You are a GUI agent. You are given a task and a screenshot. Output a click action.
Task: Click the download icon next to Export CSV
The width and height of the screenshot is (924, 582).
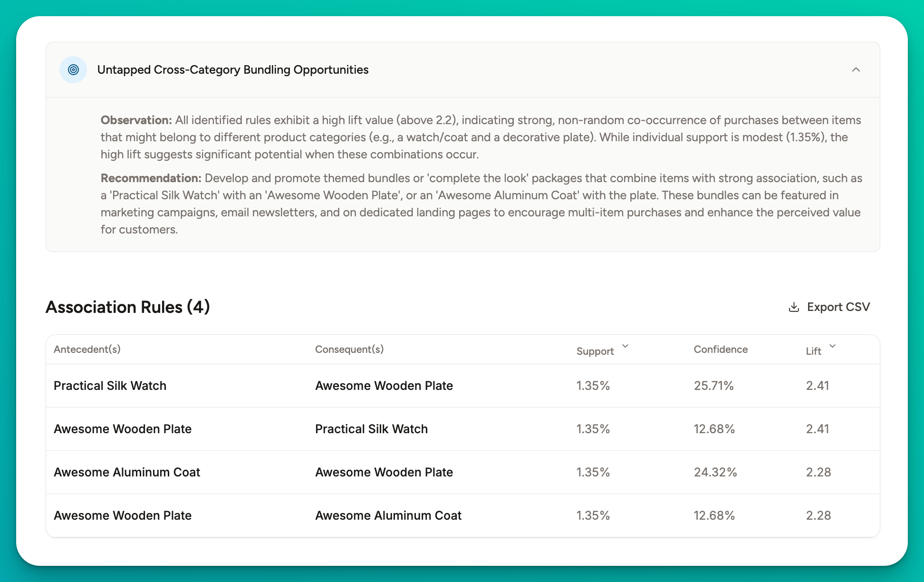click(x=793, y=307)
